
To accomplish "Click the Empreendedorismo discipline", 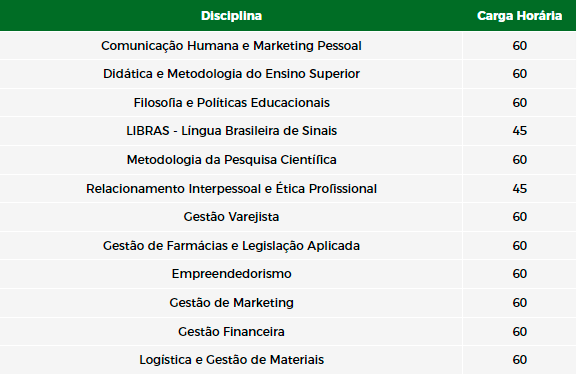I will click(231, 274).
